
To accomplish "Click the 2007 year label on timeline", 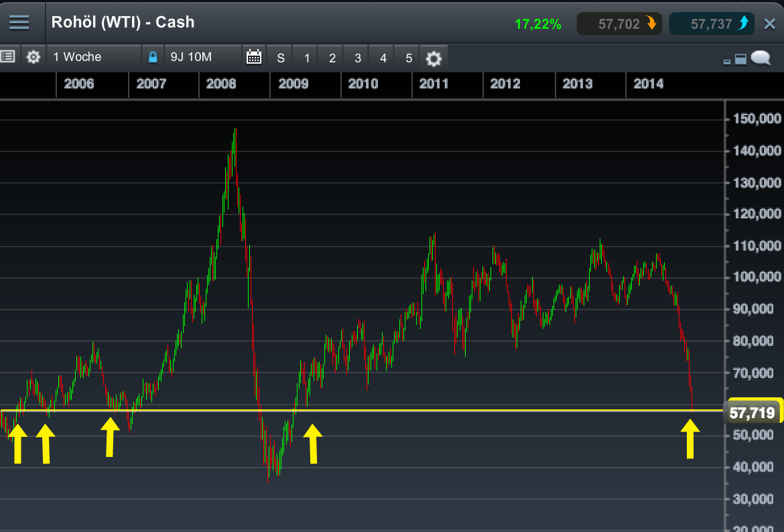I will tap(151, 84).
